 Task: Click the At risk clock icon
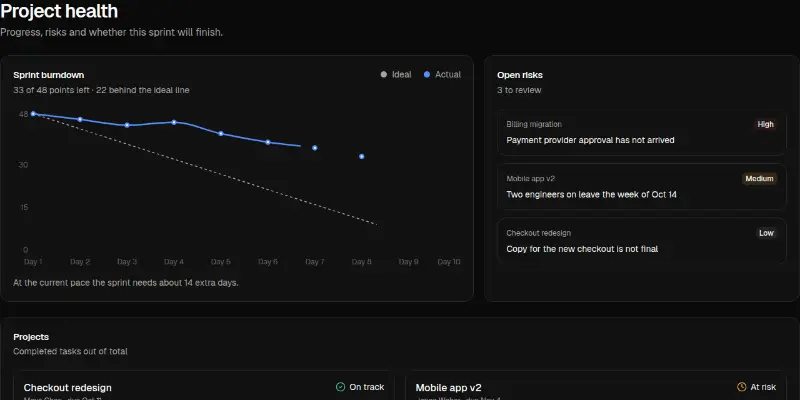[741, 387]
